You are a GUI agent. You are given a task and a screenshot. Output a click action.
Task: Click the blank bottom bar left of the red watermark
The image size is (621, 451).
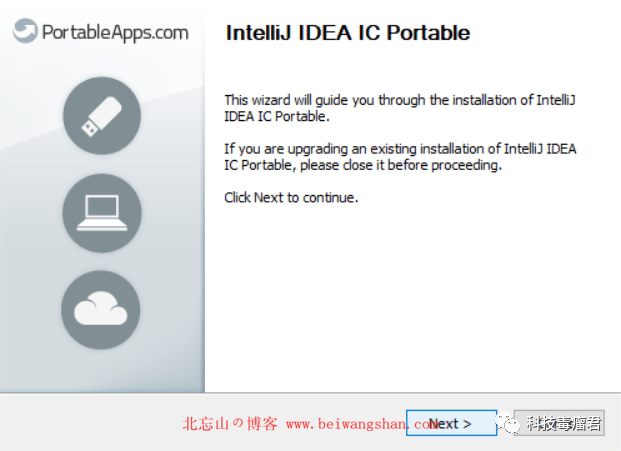pyautogui.click(x=90, y=423)
